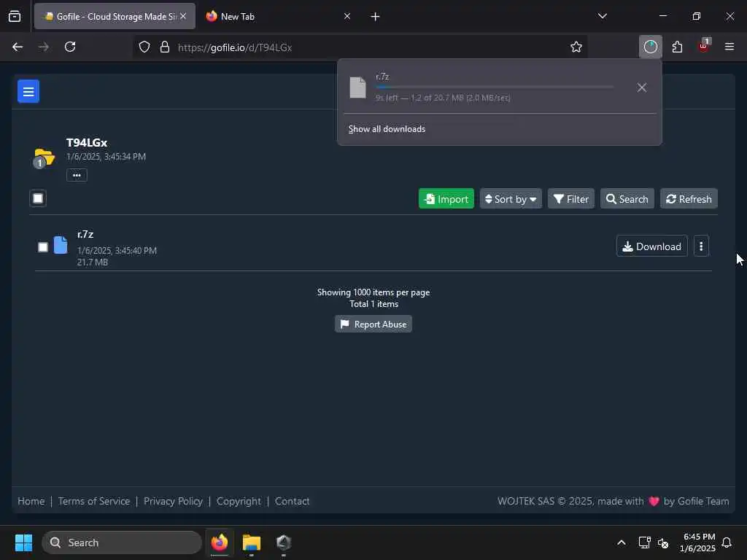Click the Report Abuse button

pyautogui.click(x=373, y=324)
